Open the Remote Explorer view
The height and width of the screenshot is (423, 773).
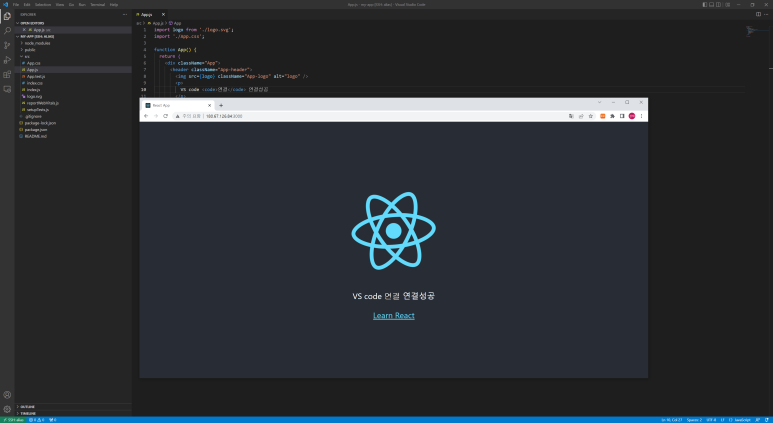point(7,89)
